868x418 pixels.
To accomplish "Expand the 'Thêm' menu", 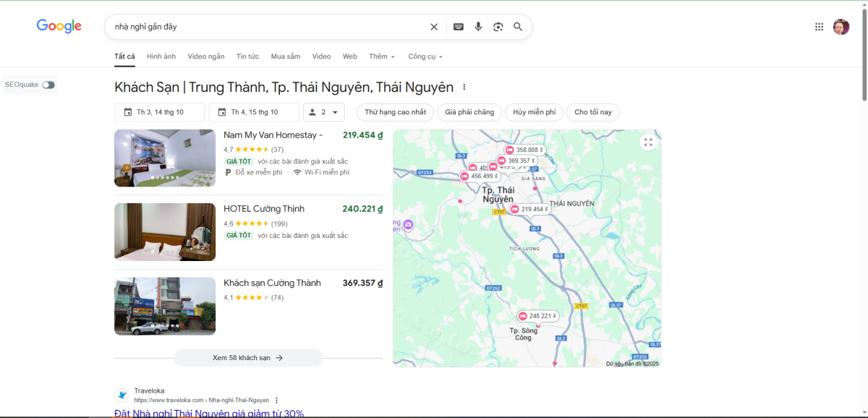I will 381,56.
